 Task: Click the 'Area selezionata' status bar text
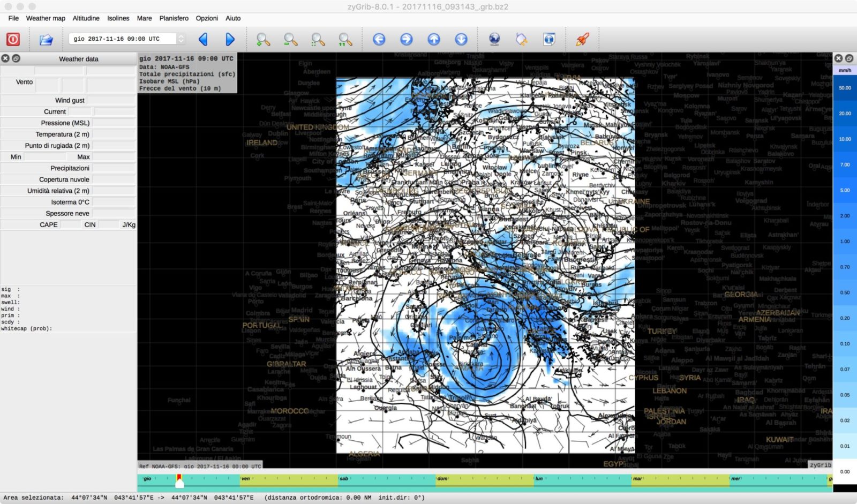(33, 498)
